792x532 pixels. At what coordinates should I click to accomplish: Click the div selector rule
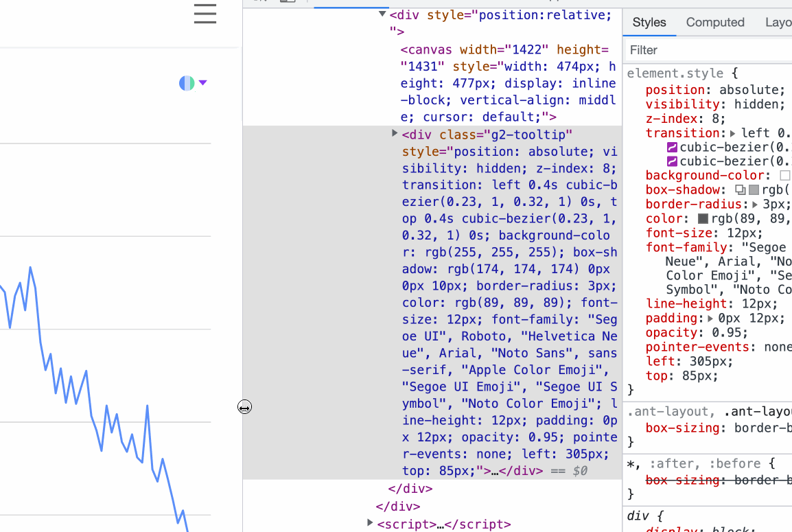638,516
